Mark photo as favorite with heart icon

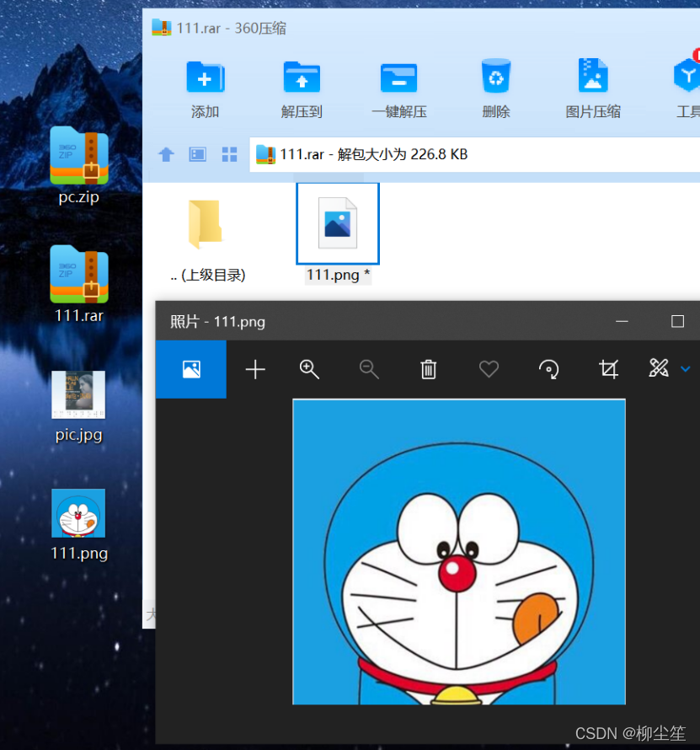[x=489, y=369]
